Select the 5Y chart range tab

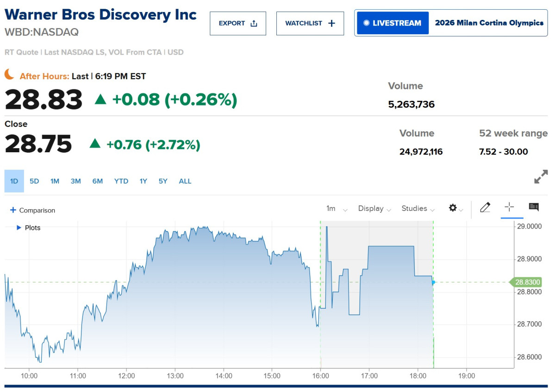(x=163, y=181)
